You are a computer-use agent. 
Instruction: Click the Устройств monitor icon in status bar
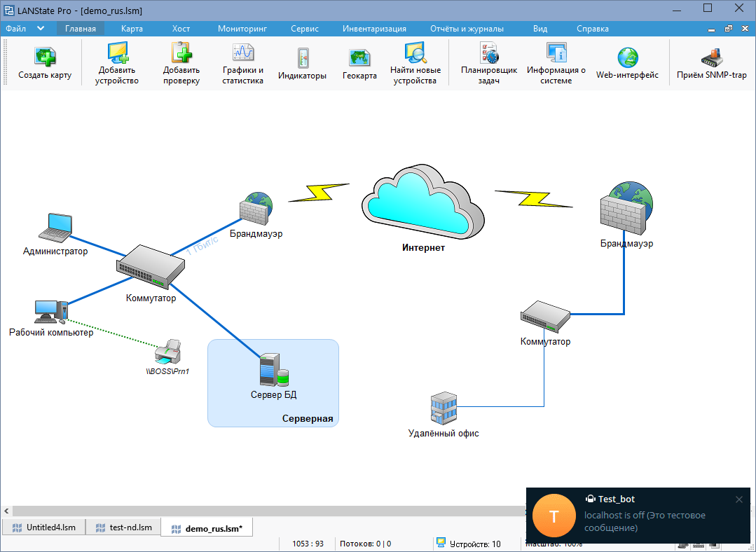441,543
